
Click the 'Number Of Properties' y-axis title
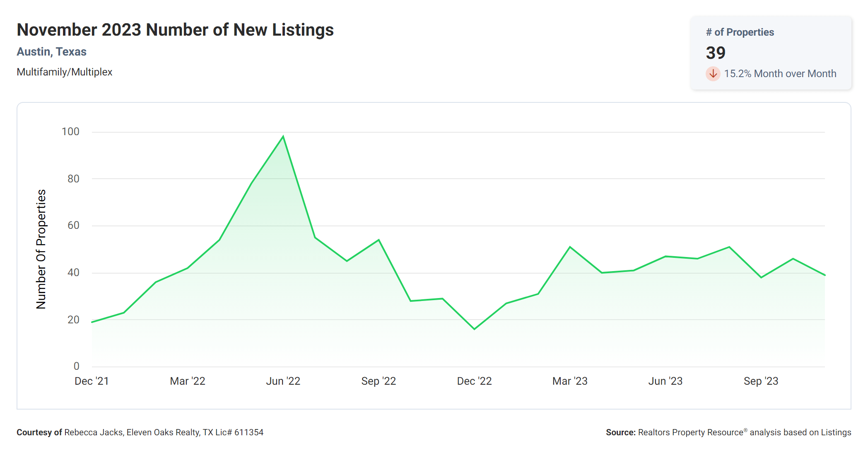41,249
